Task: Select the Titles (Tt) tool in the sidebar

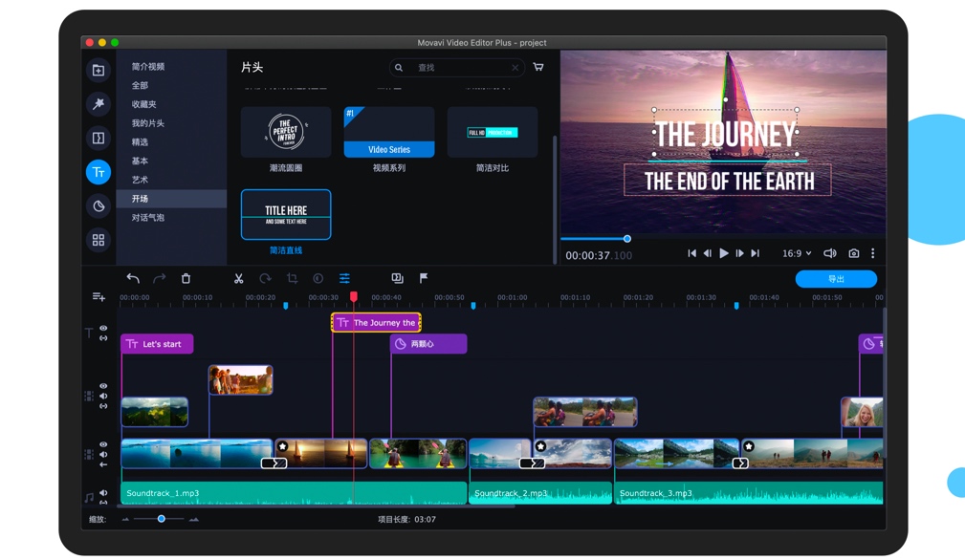Action: tap(98, 172)
